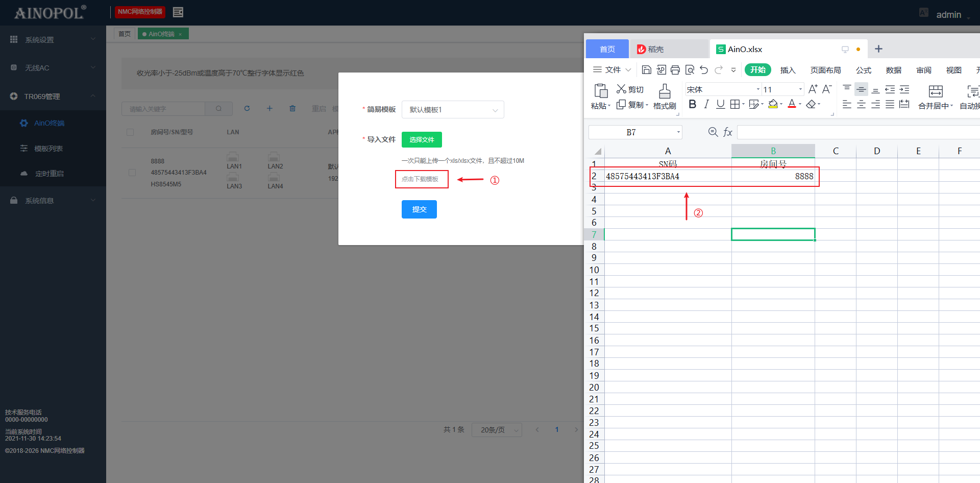Screen dimensions: 980x483
Task: Click the Format Painter (格式刷) icon
Action: (664, 92)
